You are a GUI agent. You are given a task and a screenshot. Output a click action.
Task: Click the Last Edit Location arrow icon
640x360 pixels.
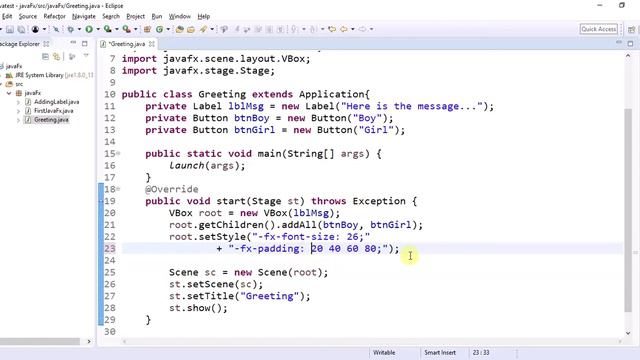click(x=332, y=29)
